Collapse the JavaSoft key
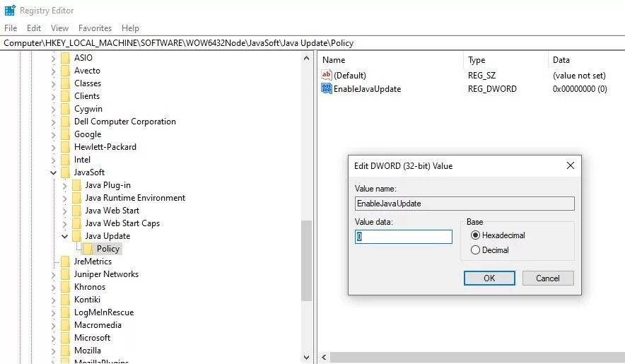Screen dimensions: 625x364 click(x=54, y=172)
